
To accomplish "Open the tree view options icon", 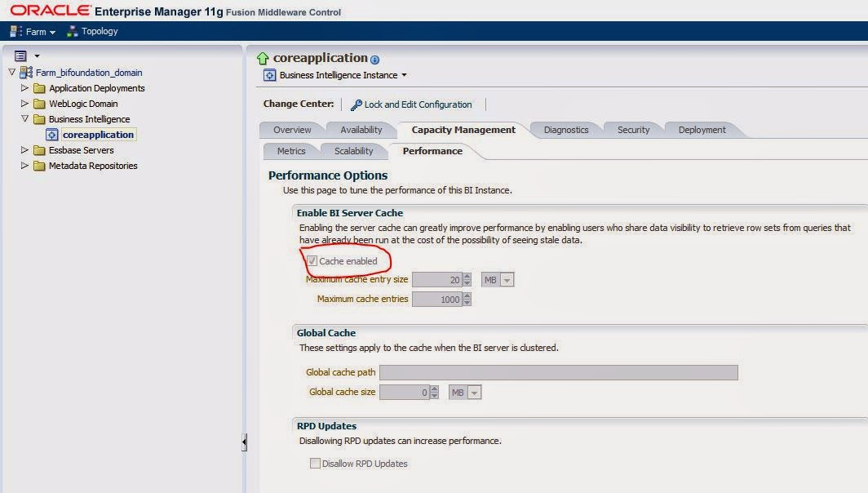I will point(20,56).
